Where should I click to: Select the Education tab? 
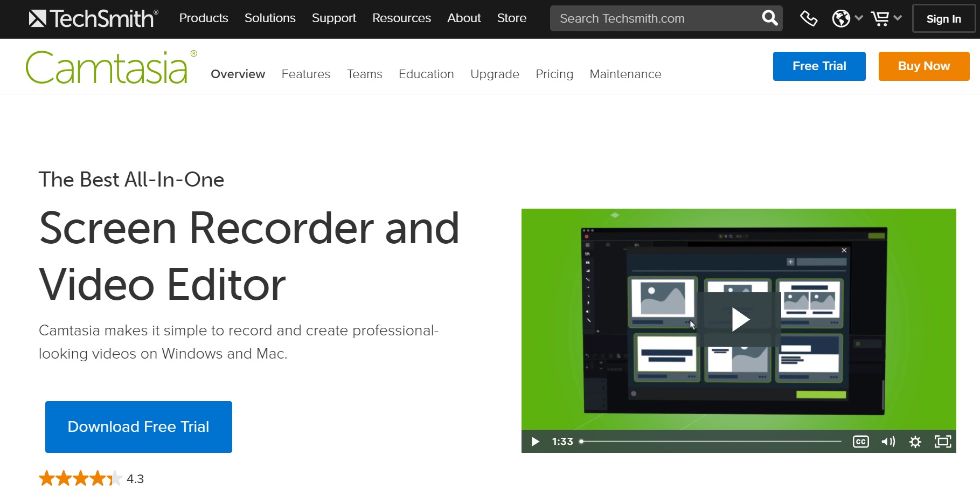pos(426,74)
